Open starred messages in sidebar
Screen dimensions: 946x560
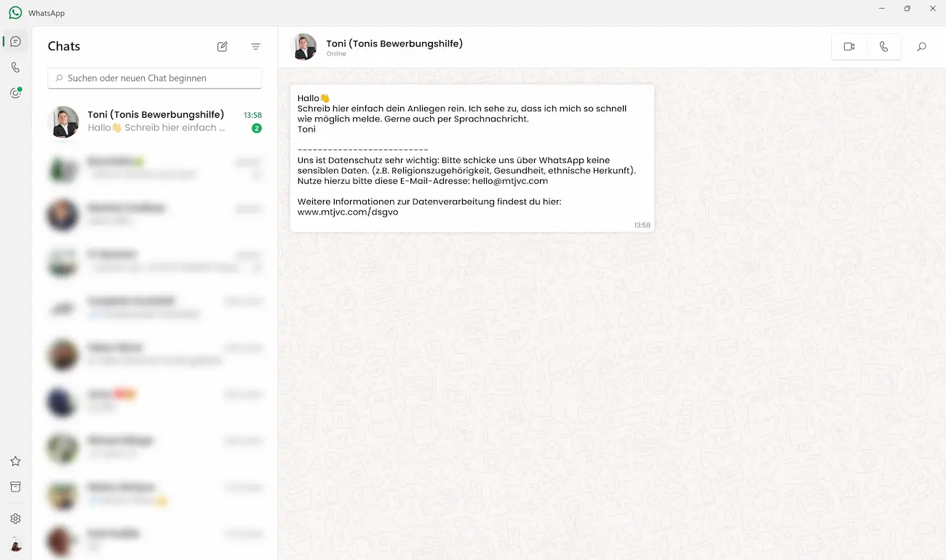tap(15, 461)
